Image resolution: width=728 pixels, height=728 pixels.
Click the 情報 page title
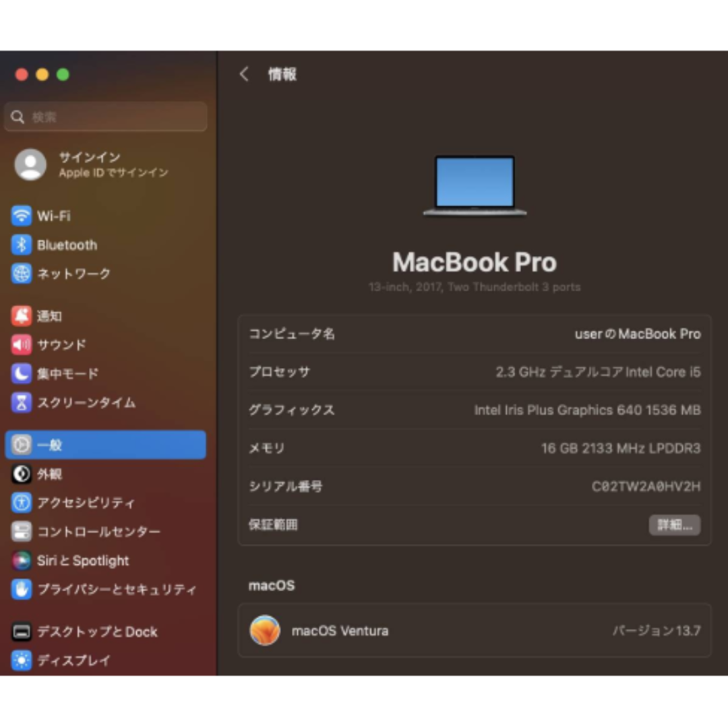click(x=282, y=74)
